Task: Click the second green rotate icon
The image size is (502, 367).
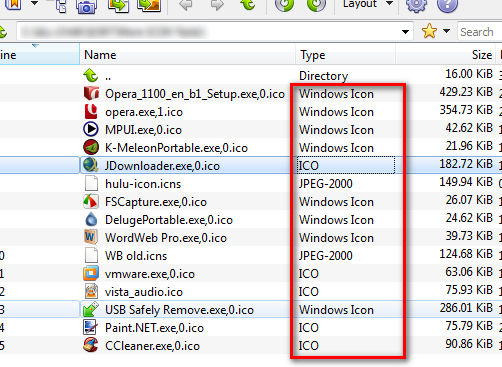Action: [316, 5]
